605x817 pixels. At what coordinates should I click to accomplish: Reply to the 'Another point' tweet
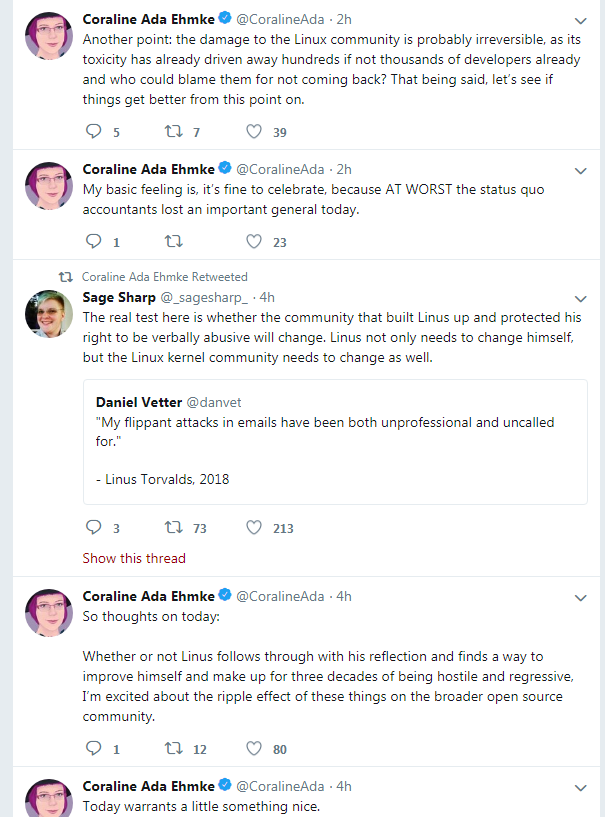95,132
